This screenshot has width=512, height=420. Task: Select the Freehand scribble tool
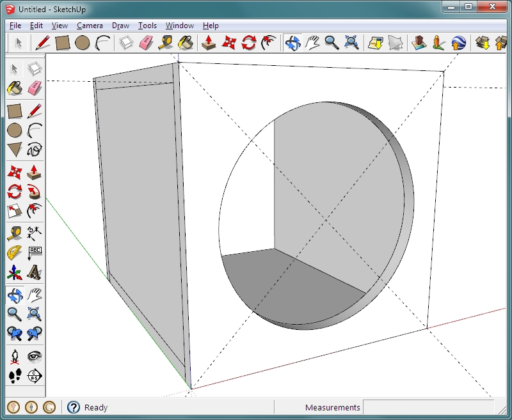click(x=35, y=150)
